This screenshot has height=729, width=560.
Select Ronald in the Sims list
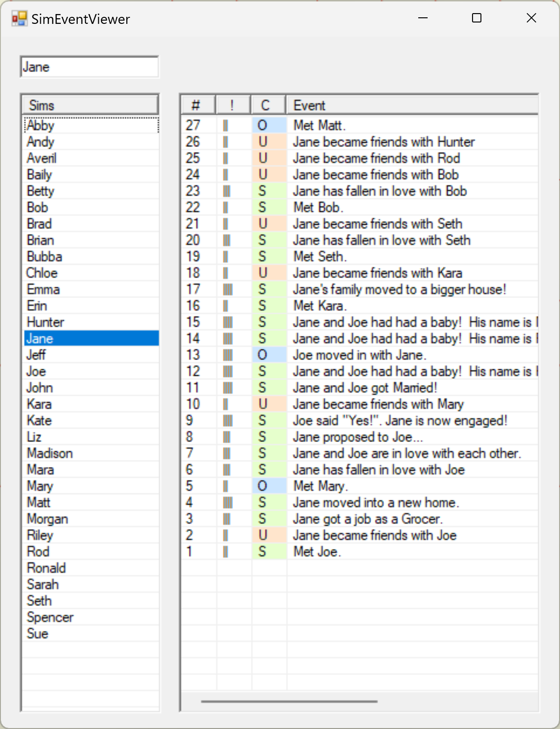coord(91,567)
